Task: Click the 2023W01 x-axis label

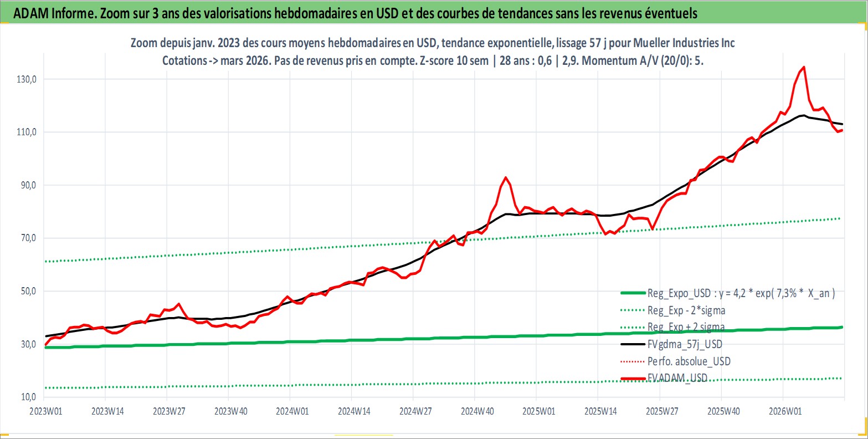Action: pyautogui.click(x=46, y=411)
